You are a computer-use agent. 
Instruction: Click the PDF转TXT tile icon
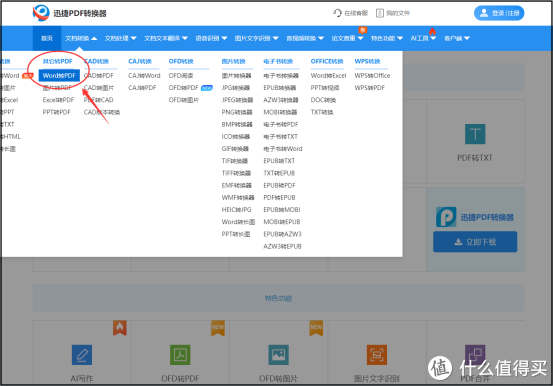tap(475, 134)
